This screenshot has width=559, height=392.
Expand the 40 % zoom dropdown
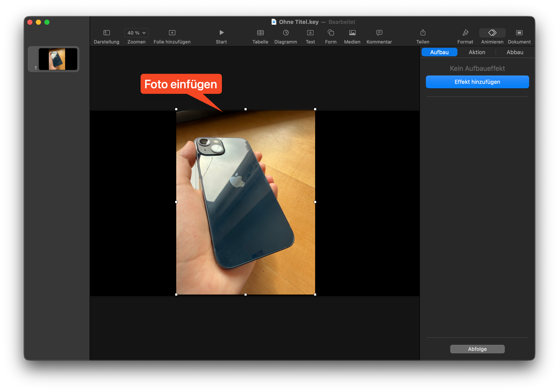coord(136,33)
